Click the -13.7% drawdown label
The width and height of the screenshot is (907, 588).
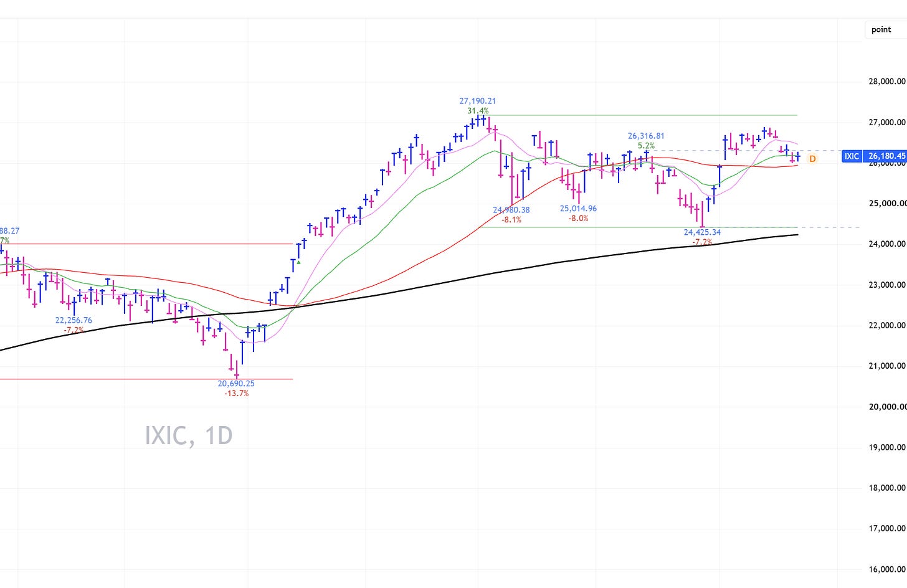pos(237,394)
